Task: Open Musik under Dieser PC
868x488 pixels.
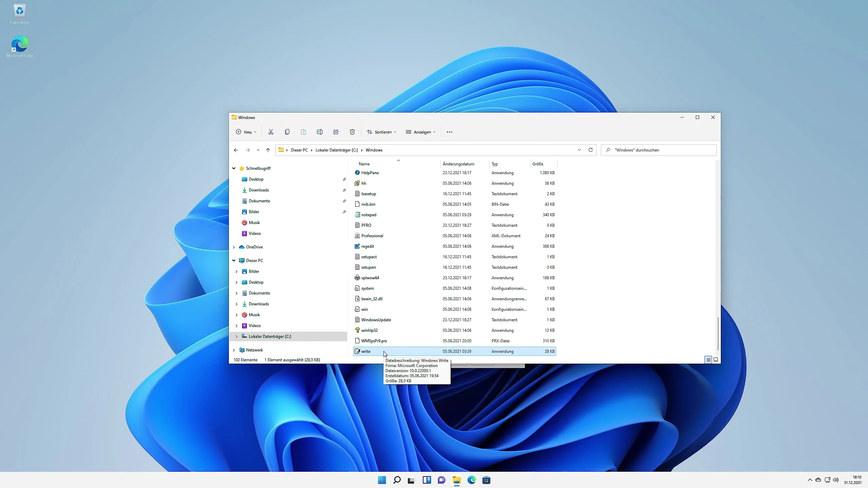Action: tap(254, 315)
